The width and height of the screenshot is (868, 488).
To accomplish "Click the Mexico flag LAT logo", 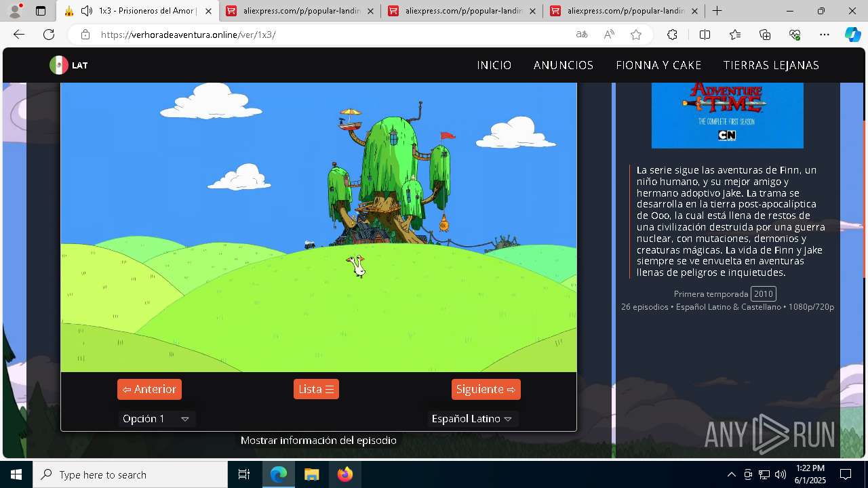I will 68,65.
